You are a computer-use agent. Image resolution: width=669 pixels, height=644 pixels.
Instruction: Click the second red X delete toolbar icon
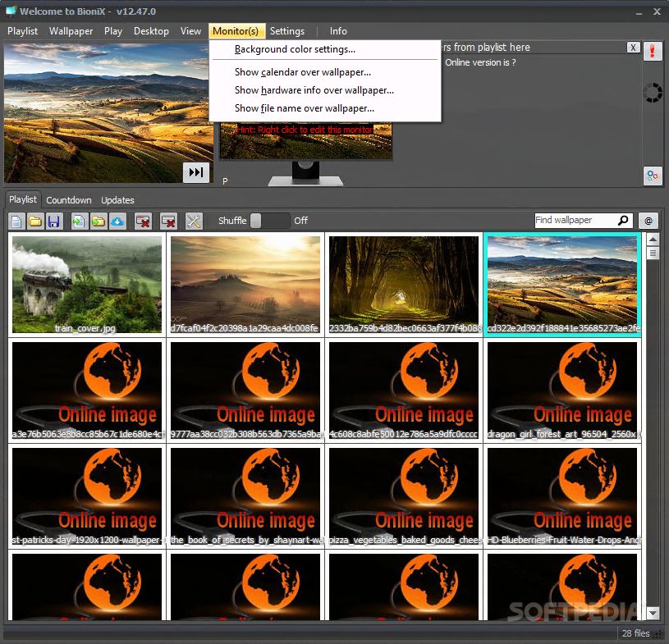[168, 222]
